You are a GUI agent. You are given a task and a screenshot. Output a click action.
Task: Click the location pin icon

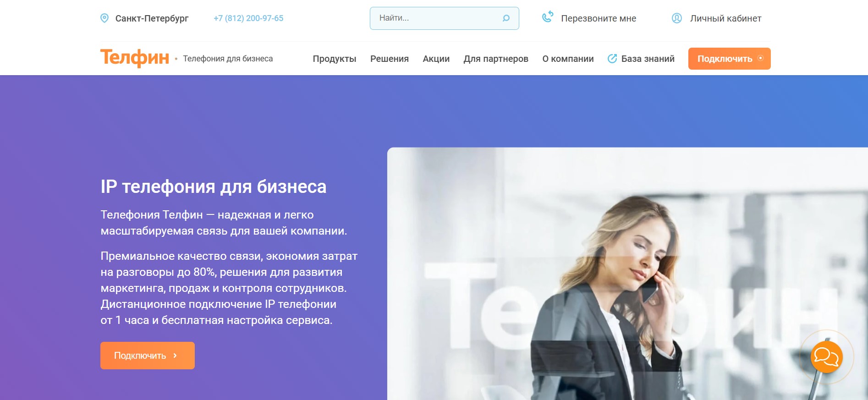click(104, 18)
